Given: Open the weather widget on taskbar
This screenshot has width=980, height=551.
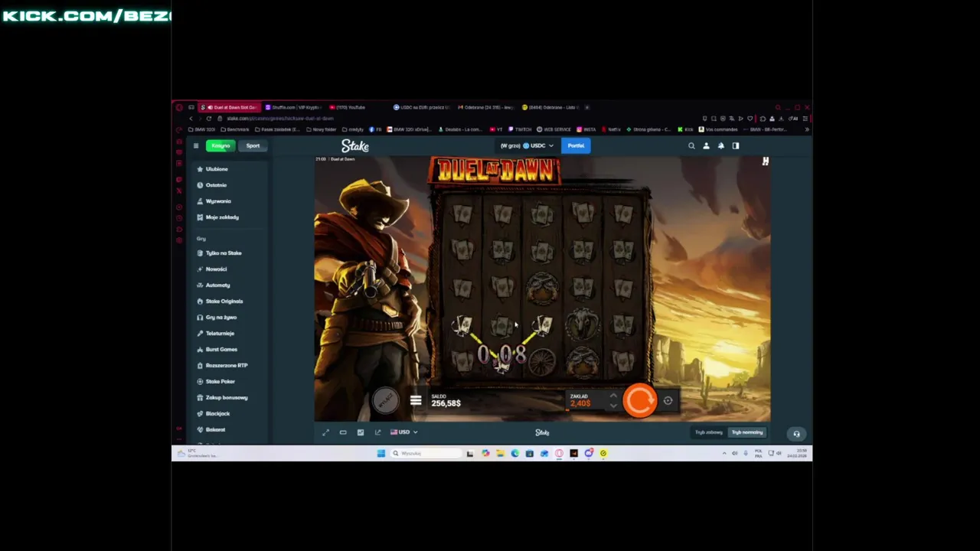Looking at the screenshot, I should click(x=197, y=454).
